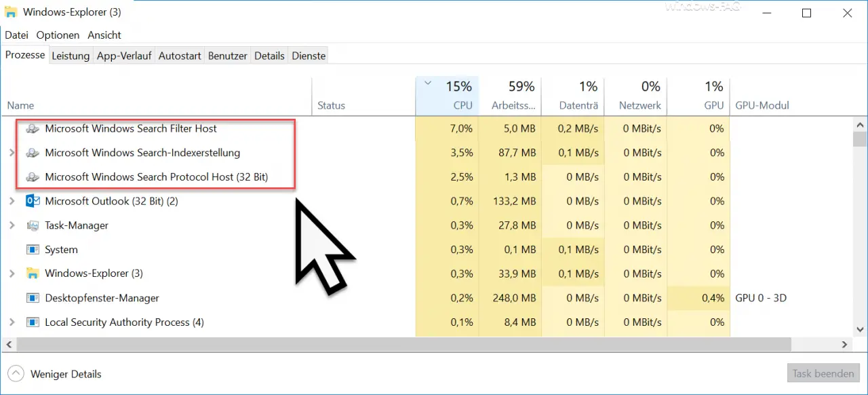Click the Task-Manager process icon
This screenshot has height=395, width=868.
point(32,225)
